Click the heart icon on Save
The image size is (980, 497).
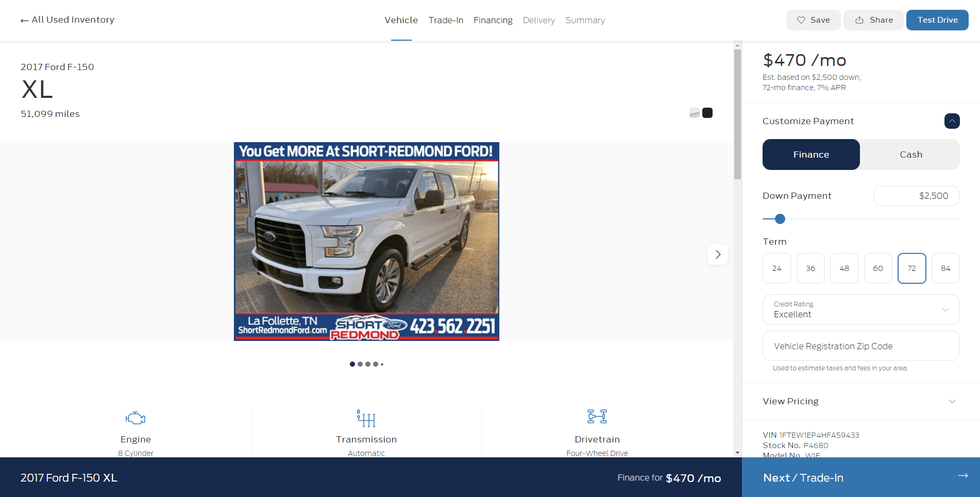pos(801,20)
